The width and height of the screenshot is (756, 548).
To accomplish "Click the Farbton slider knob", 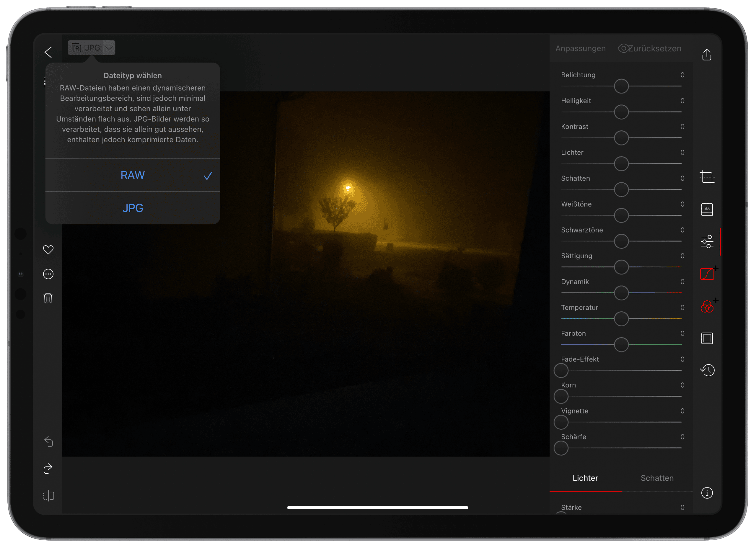I will [621, 345].
